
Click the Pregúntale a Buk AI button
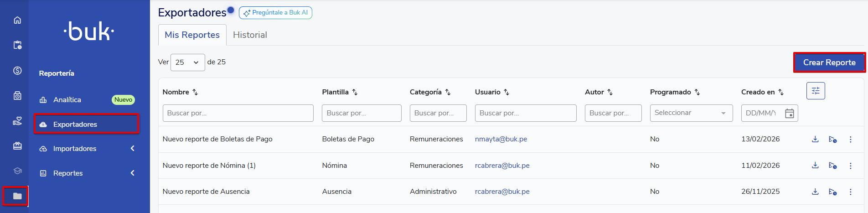(275, 13)
